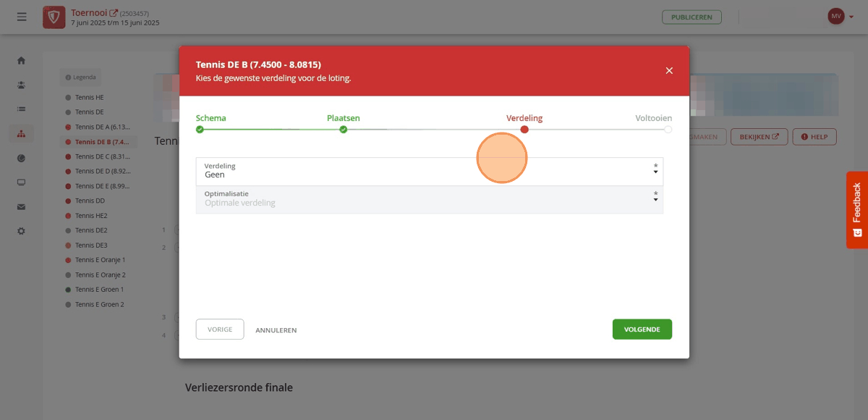The height and width of the screenshot is (420, 868).
Task: Click the Annuleren link
Action: 276,330
